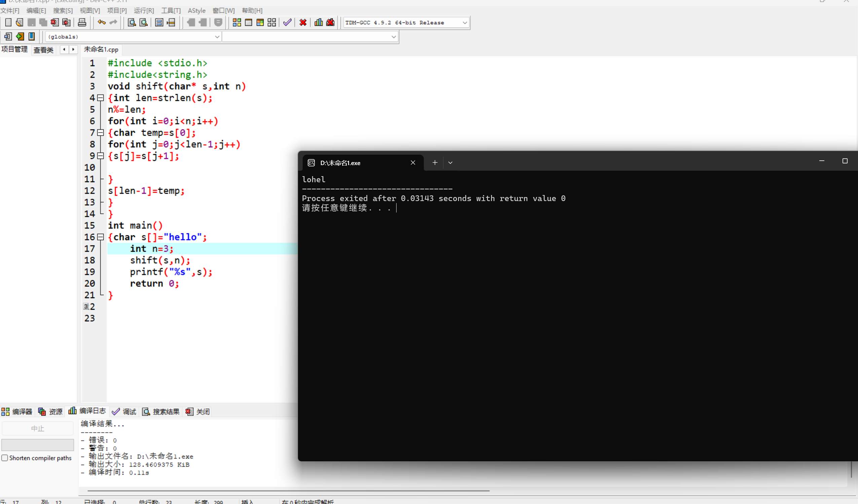Click the 关闭 button in bottom panel
The width and height of the screenshot is (858, 504).
(x=198, y=412)
